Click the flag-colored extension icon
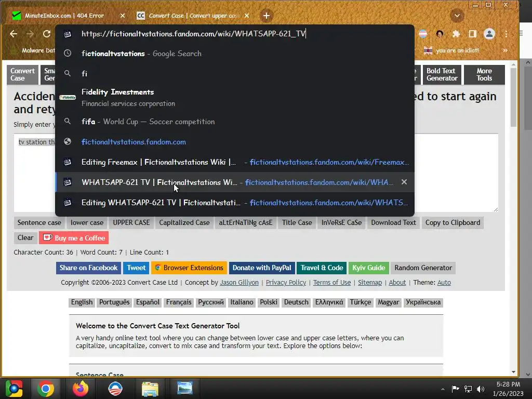 (x=423, y=34)
